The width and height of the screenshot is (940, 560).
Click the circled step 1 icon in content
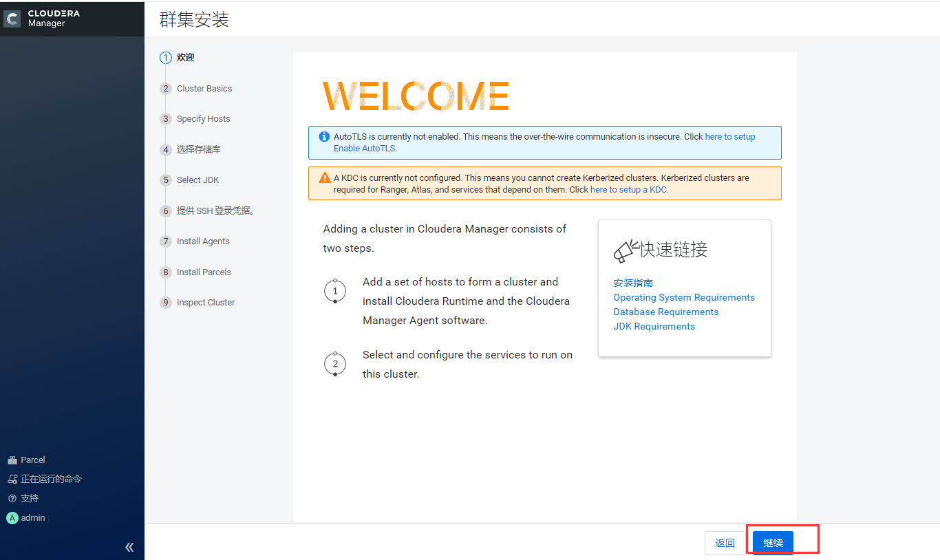pos(335,291)
